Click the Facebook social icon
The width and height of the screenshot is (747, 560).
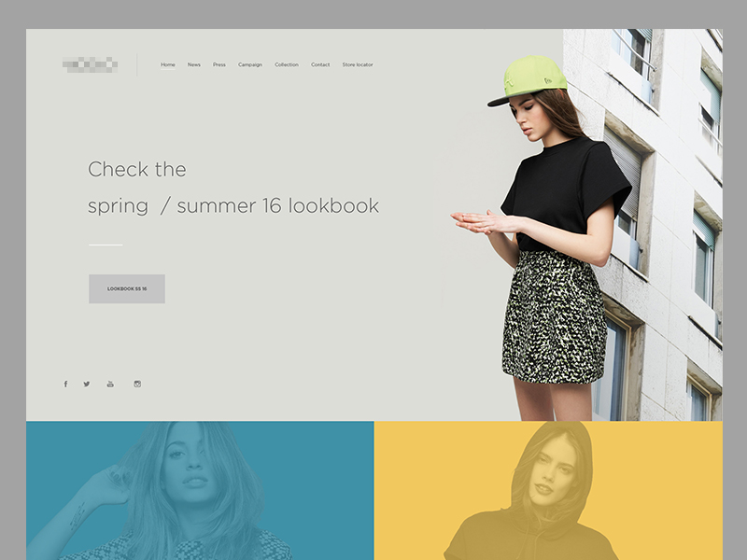pyautogui.click(x=65, y=384)
